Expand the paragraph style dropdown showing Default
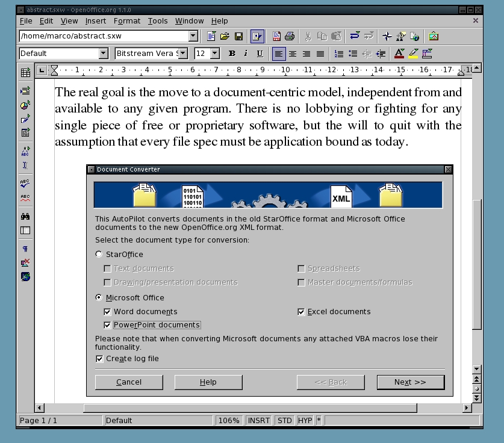This screenshot has height=443, width=504. [103, 54]
